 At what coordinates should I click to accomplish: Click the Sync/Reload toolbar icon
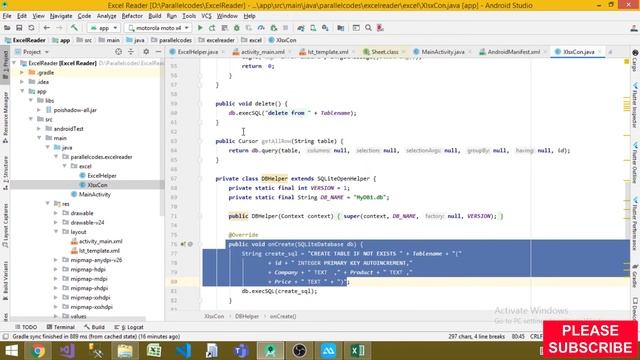point(31,28)
